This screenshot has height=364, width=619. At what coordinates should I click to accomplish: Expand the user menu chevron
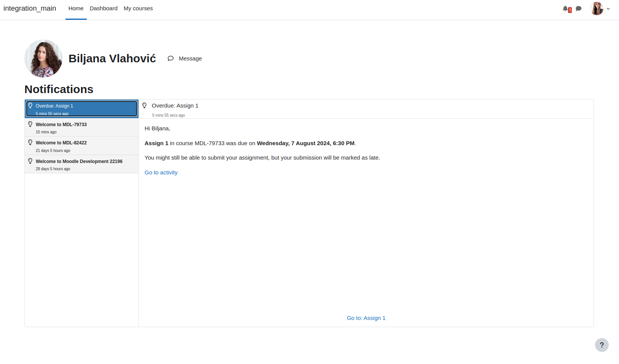coord(608,9)
